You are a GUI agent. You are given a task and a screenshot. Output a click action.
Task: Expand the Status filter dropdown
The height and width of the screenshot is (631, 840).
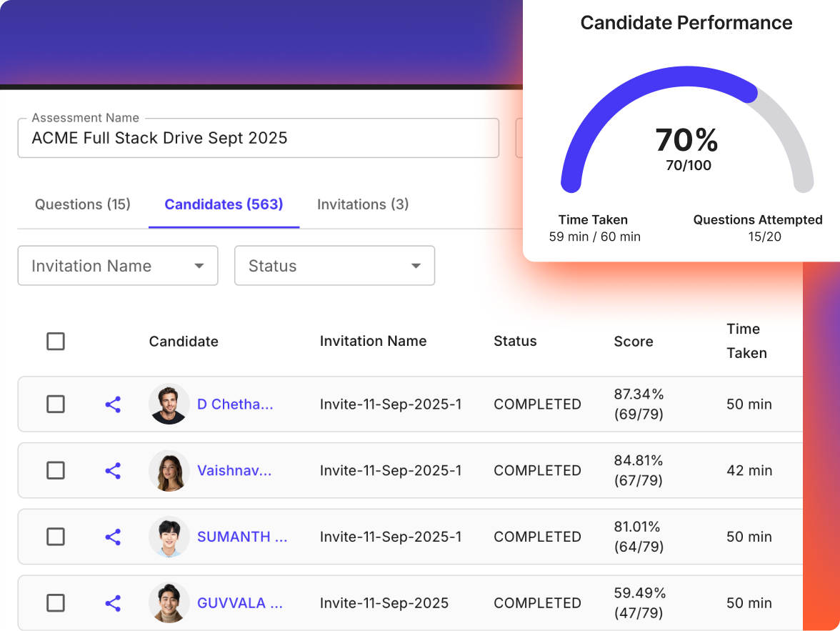tap(334, 265)
